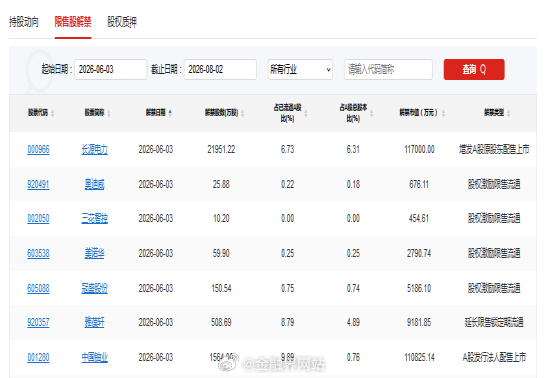Select 2026-06-03 date in 奥迪威 row

click(x=156, y=184)
